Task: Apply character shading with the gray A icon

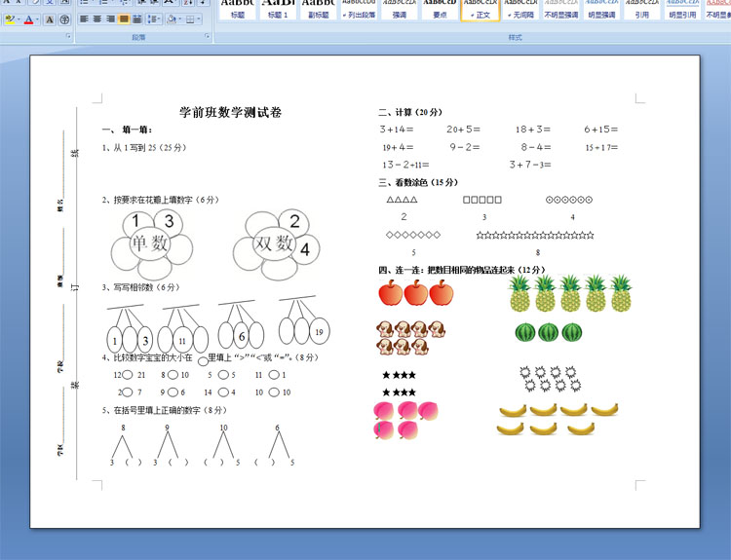Action: pos(50,19)
